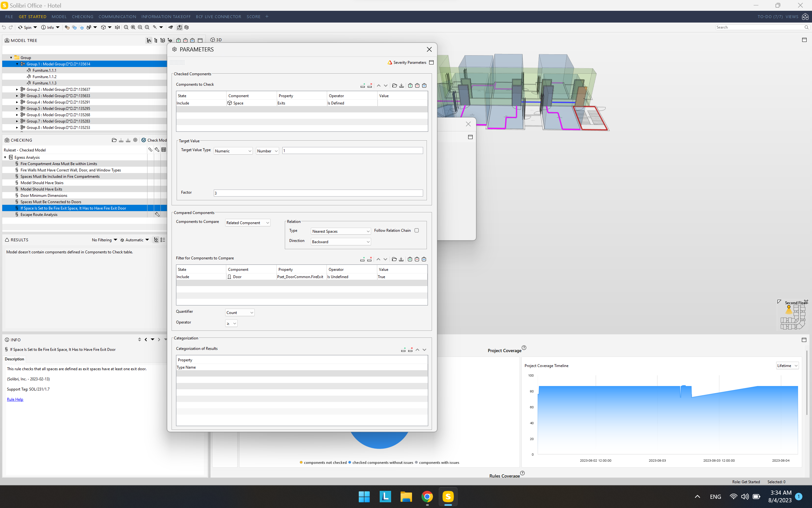Open the Direction Backward dropdown
This screenshot has height=508, width=812.
point(341,242)
